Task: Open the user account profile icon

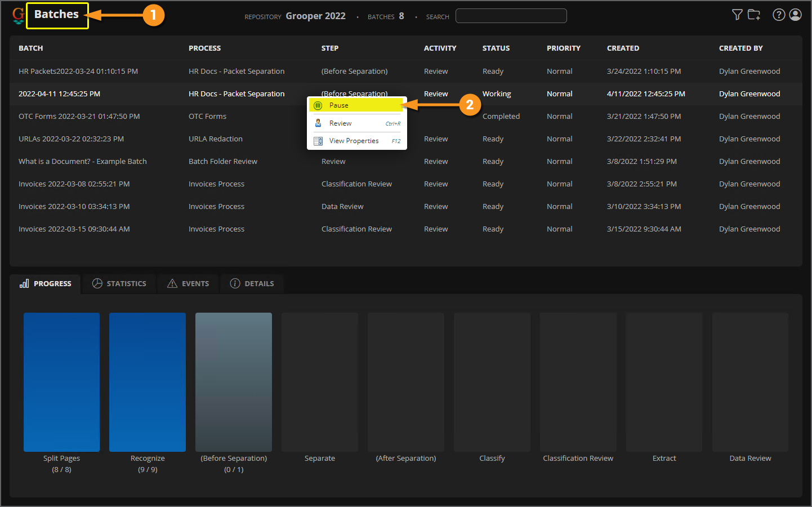Action: click(x=795, y=15)
